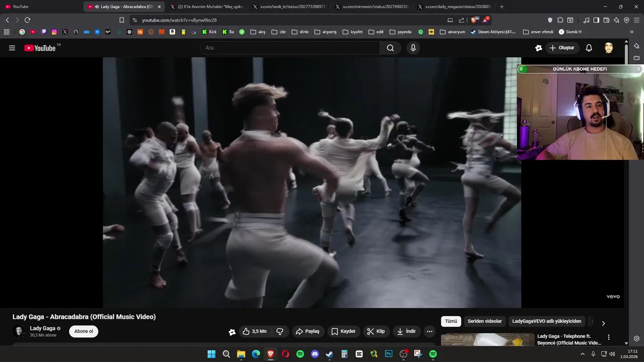Open YouTube notifications bell
Image resolution: width=644 pixels, height=362 pixels.
[589, 48]
